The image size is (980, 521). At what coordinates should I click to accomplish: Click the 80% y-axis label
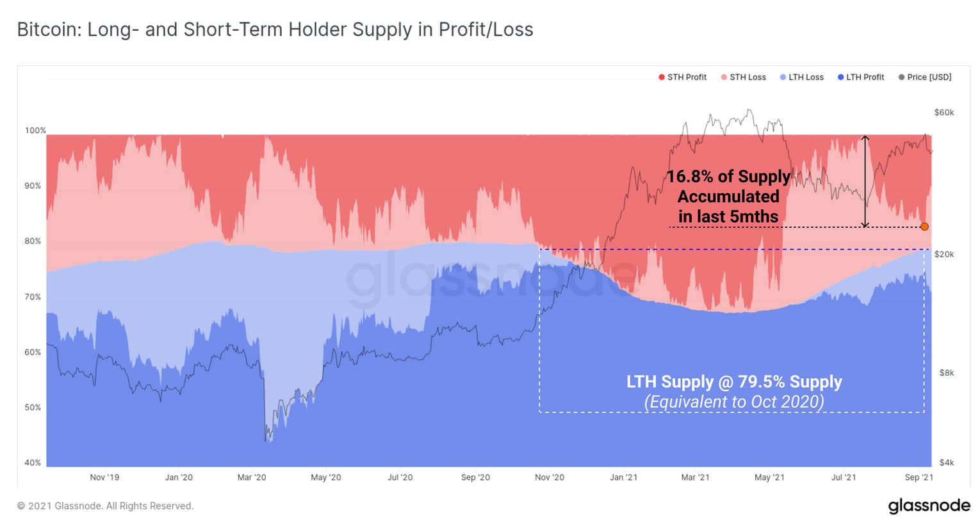(x=33, y=241)
